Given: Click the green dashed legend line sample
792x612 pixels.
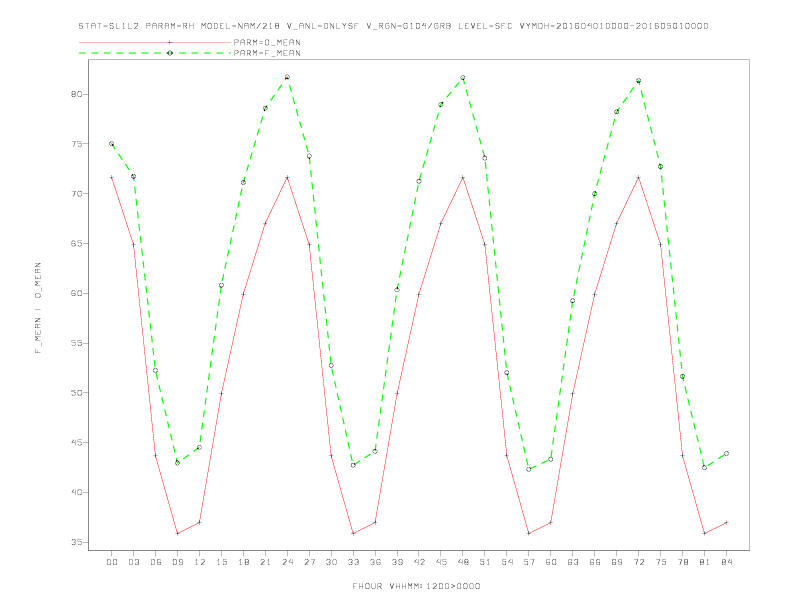Looking at the screenshot, I should (155, 53).
